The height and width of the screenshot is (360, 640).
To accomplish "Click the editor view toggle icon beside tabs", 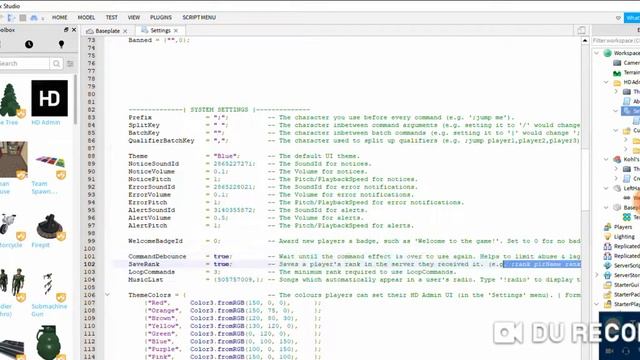I will click(x=582, y=30).
